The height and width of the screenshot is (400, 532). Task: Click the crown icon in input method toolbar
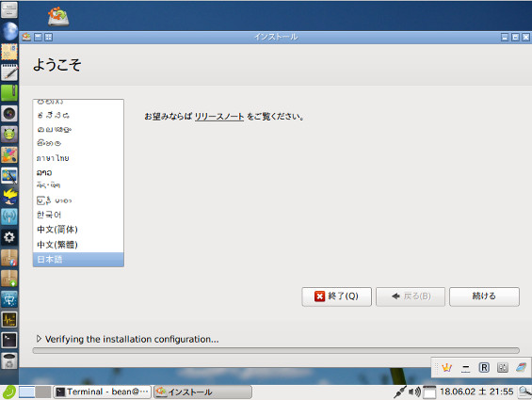[447, 367]
